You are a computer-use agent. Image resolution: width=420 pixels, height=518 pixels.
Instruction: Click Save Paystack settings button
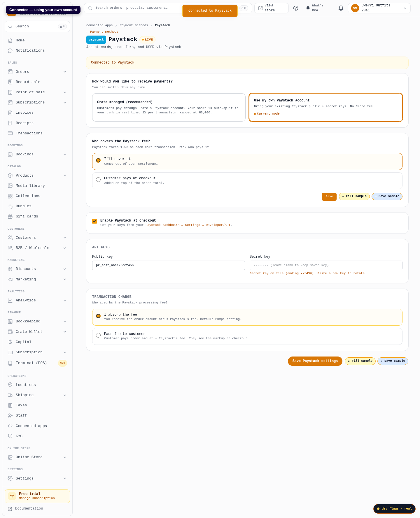(x=315, y=361)
